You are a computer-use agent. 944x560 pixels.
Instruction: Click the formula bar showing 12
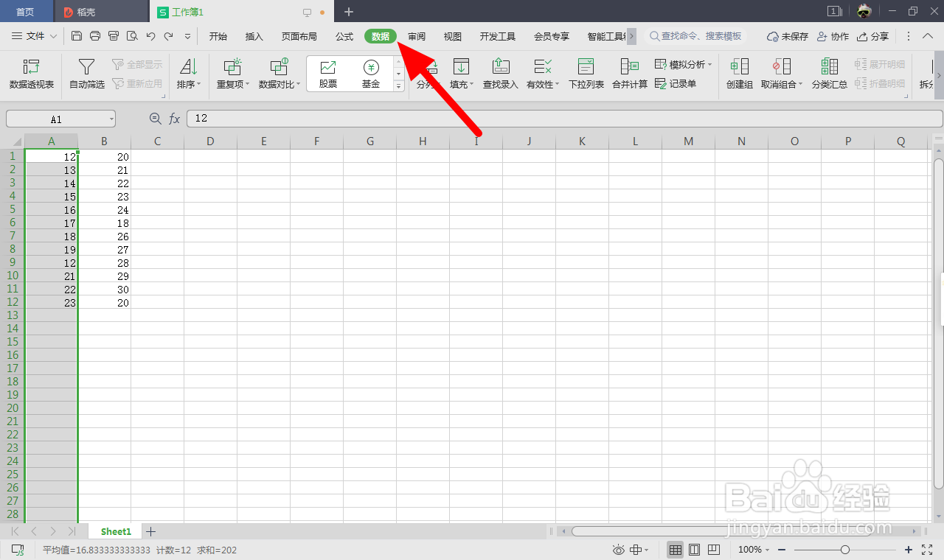(564, 119)
